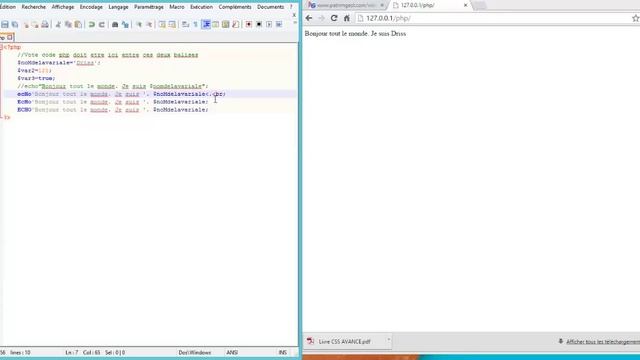Open the Macro menu

(177, 7)
